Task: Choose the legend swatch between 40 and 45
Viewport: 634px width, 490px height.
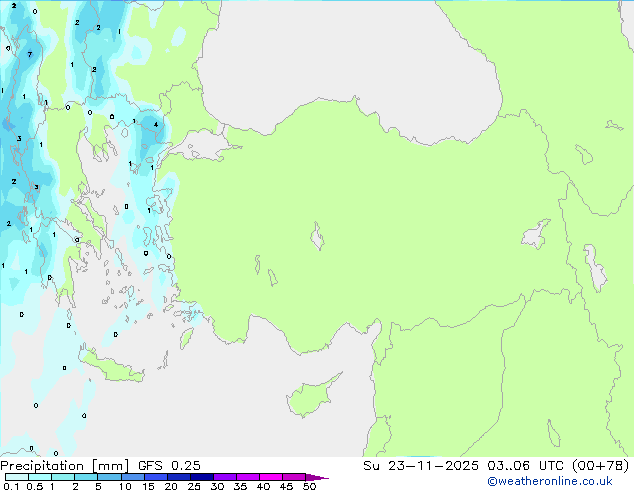Action: point(271,477)
